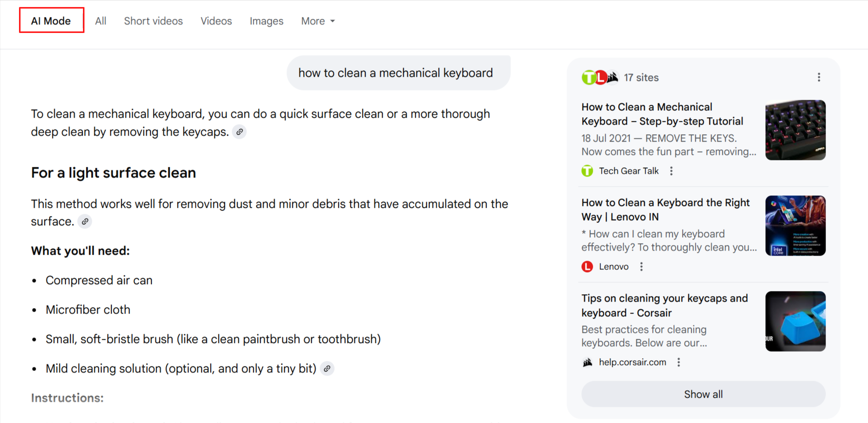Open three-dot menu next to Tech Gear Talk
Screen dimensions: 868x423
coord(672,171)
